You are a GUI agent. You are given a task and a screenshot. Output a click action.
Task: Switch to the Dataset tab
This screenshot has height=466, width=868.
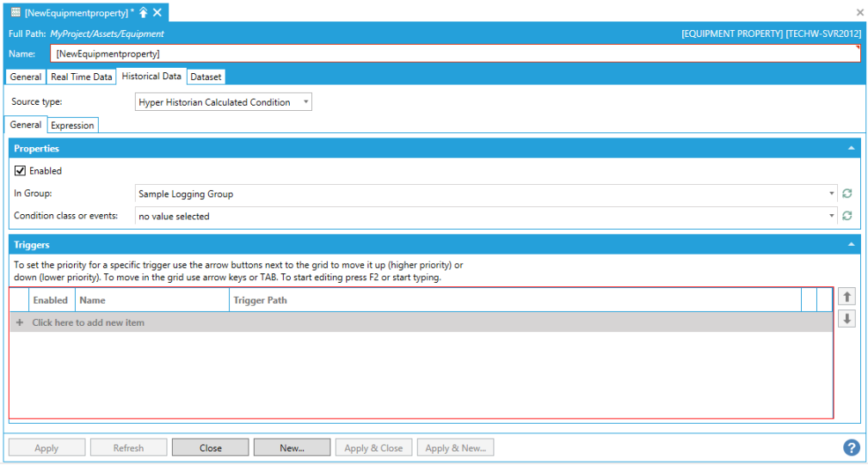point(206,77)
